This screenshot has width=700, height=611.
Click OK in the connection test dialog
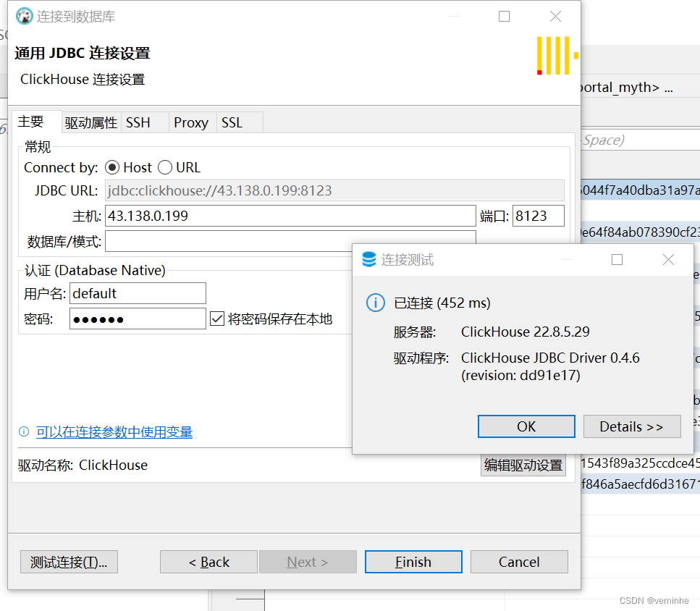[x=526, y=426]
